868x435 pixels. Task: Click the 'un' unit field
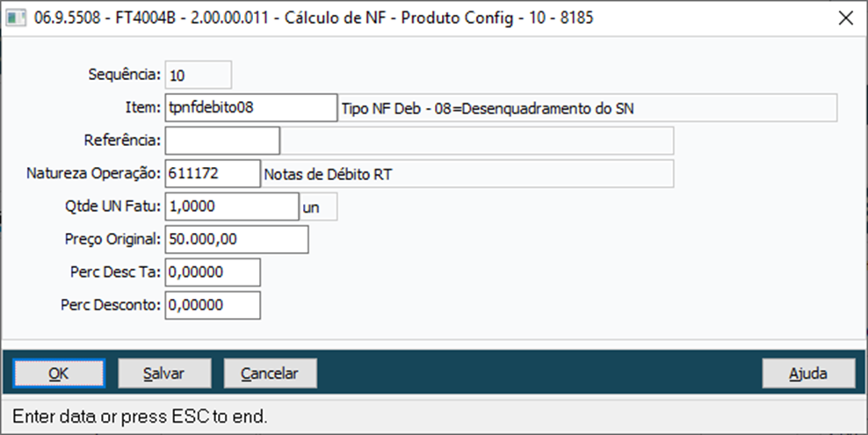tap(318, 207)
